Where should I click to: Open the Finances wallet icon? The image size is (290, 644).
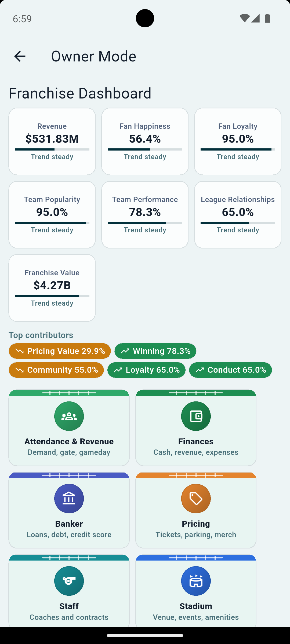pos(196,416)
